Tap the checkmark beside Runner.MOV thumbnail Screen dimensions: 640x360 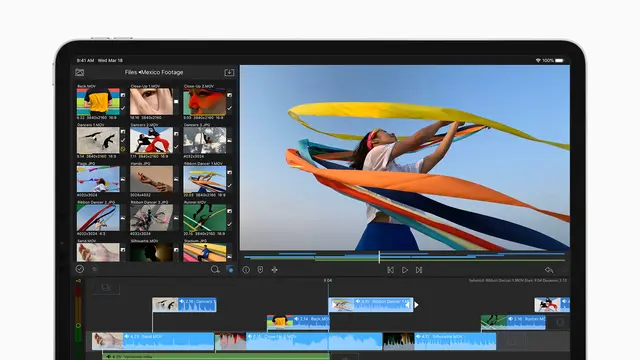(x=229, y=224)
